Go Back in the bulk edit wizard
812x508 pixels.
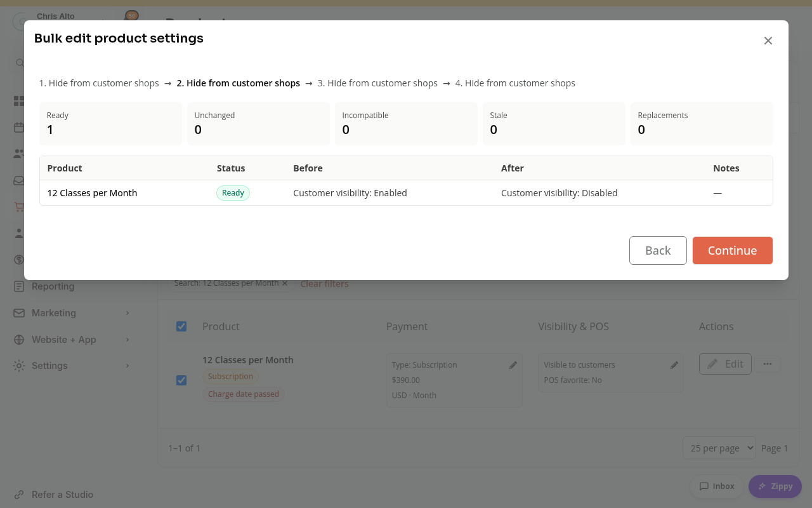(658, 250)
